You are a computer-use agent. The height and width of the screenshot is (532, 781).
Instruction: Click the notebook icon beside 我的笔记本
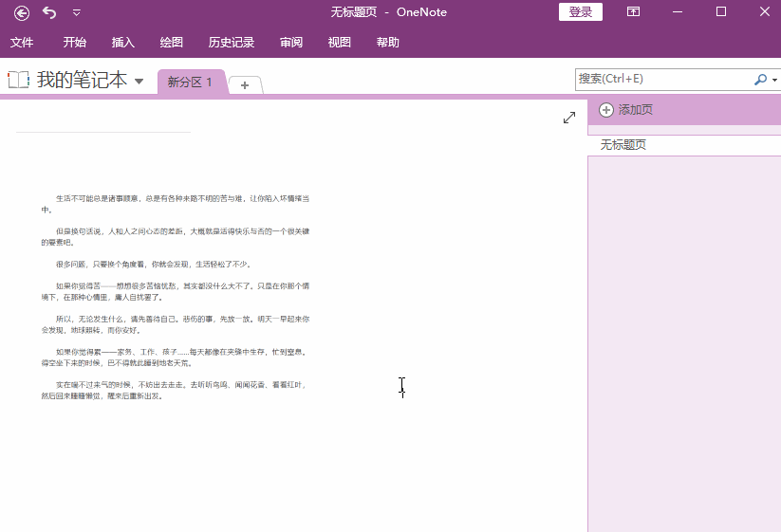click(18, 80)
